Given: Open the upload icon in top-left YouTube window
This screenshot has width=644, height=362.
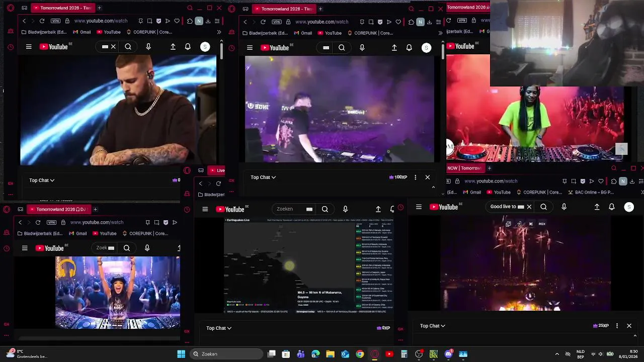Looking at the screenshot, I should [x=173, y=47].
